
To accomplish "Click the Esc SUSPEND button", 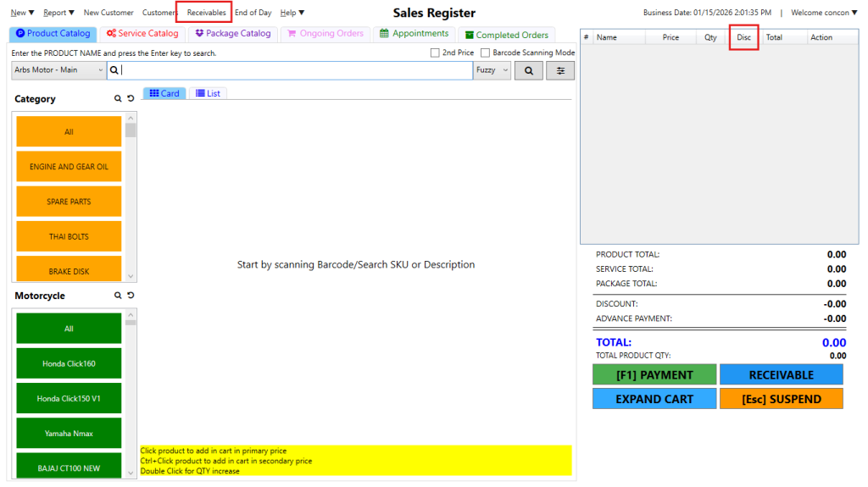I will click(x=781, y=399).
